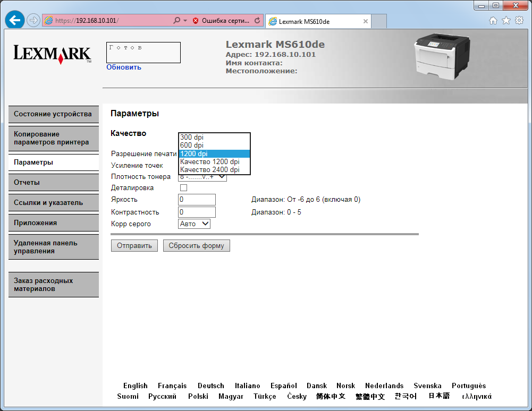This screenshot has width=532, height=411.
Task: Reload the page with the refresh icon
Action: (258, 20)
